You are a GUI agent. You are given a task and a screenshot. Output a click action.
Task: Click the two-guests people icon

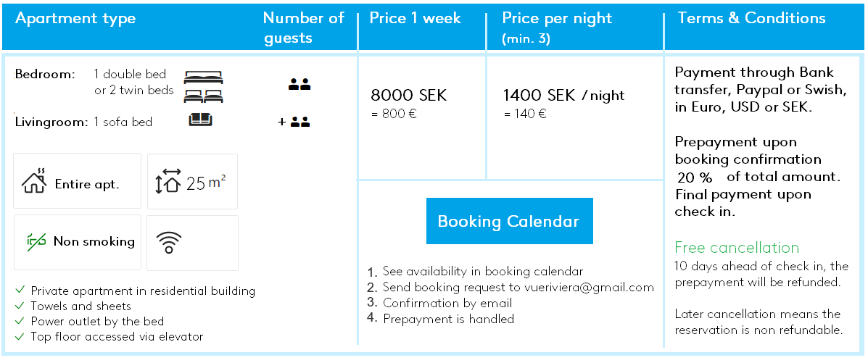tap(299, 85)
